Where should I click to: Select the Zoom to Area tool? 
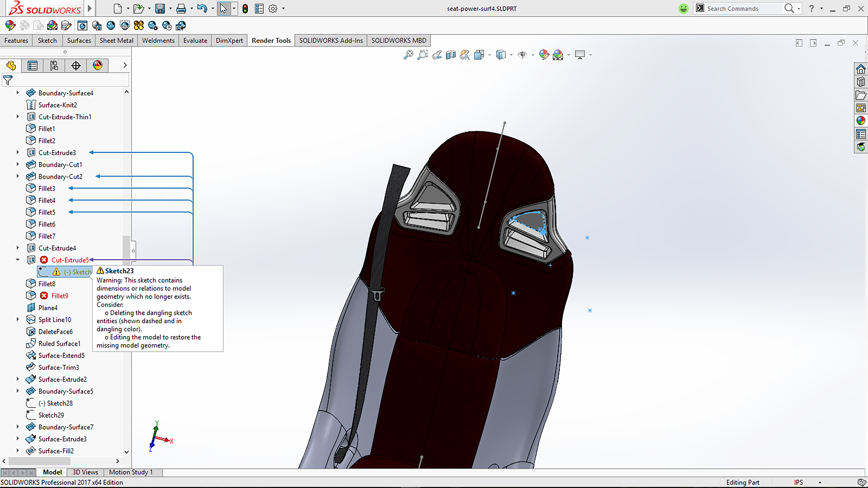pyautogui.click(x=422, y=55)
